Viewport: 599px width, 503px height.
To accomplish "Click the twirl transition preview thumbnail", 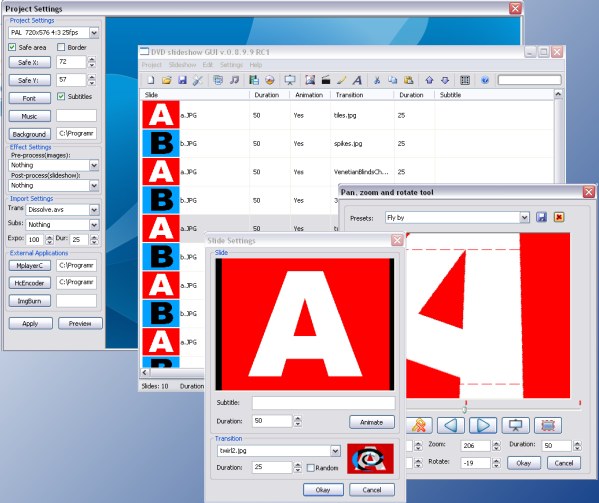I will pos(370,458).
